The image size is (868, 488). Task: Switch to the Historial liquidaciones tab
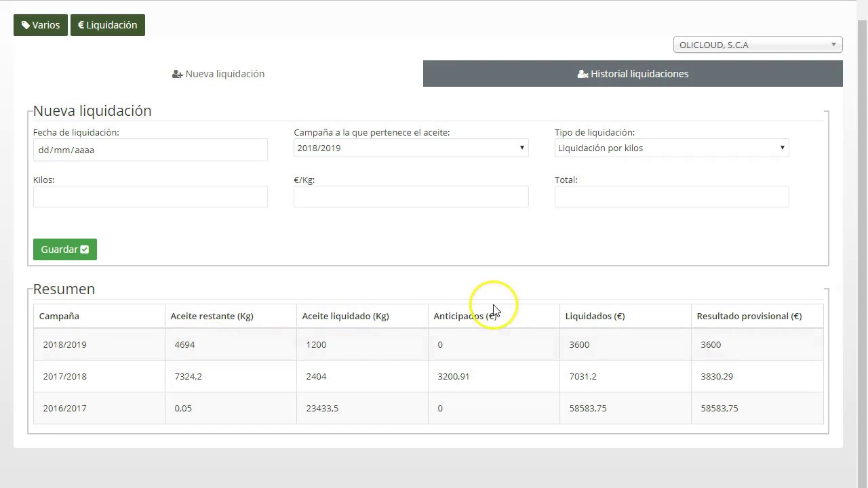[x=633, y=74]
